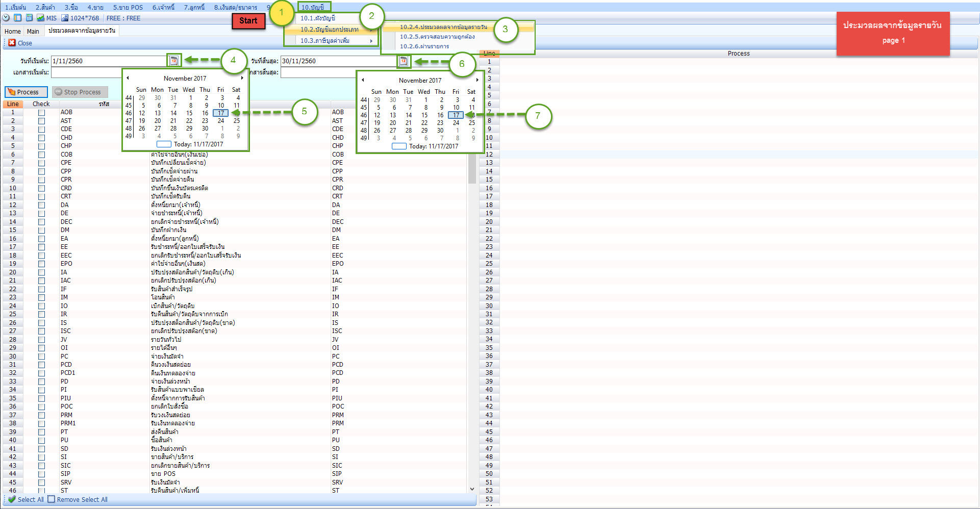Click the Process column header in right panel
Image resolution: width=980 pixels, height=509 pixels.
coord(739,54)
